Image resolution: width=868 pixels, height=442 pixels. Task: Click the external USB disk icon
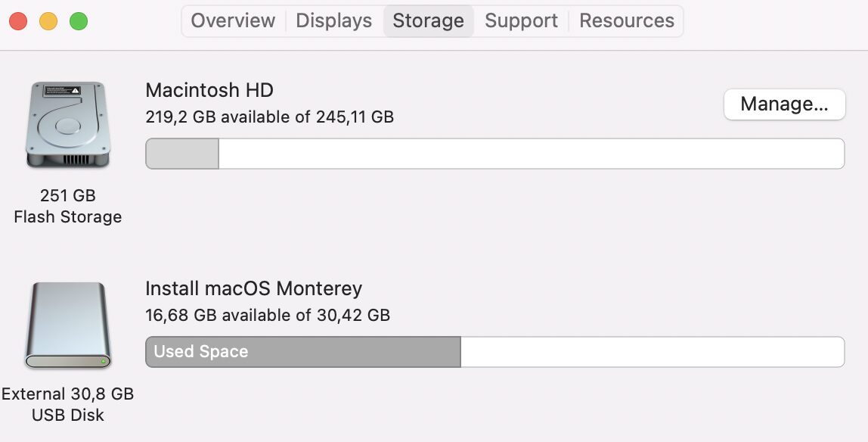click(68, 325)
